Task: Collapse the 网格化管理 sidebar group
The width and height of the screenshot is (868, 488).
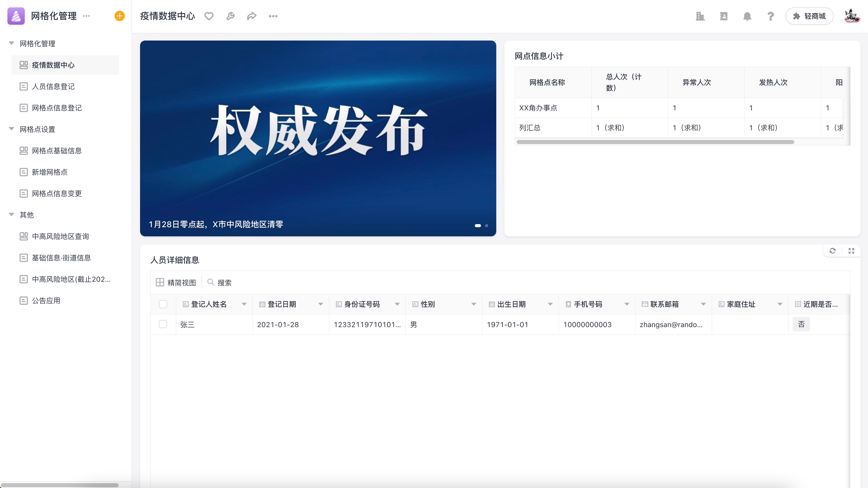Action: pos(11,43)
